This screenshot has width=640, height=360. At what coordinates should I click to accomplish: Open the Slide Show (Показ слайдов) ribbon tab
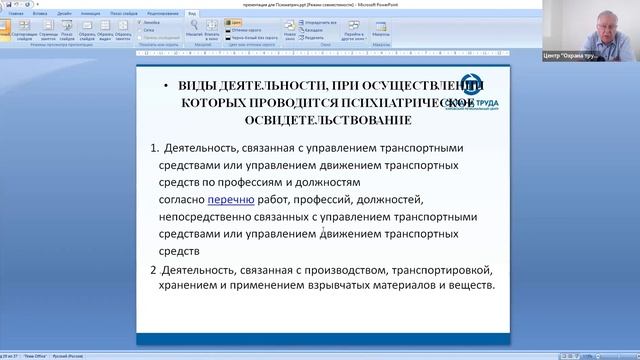point(124,13)
